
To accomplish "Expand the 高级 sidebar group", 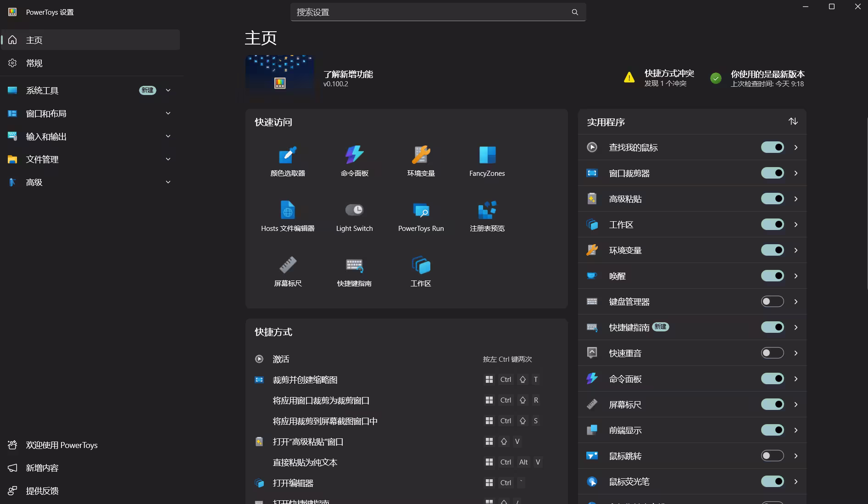I will (168, 182).
